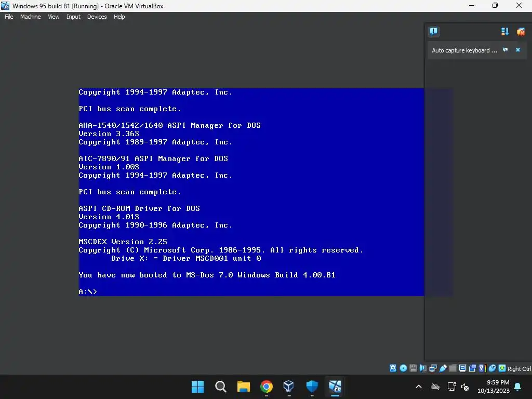This screenshot has width=532, height=399.
Task: Click the 'Version 4.01S' text line
Action: pyautogui.click(x=109, y=217)
